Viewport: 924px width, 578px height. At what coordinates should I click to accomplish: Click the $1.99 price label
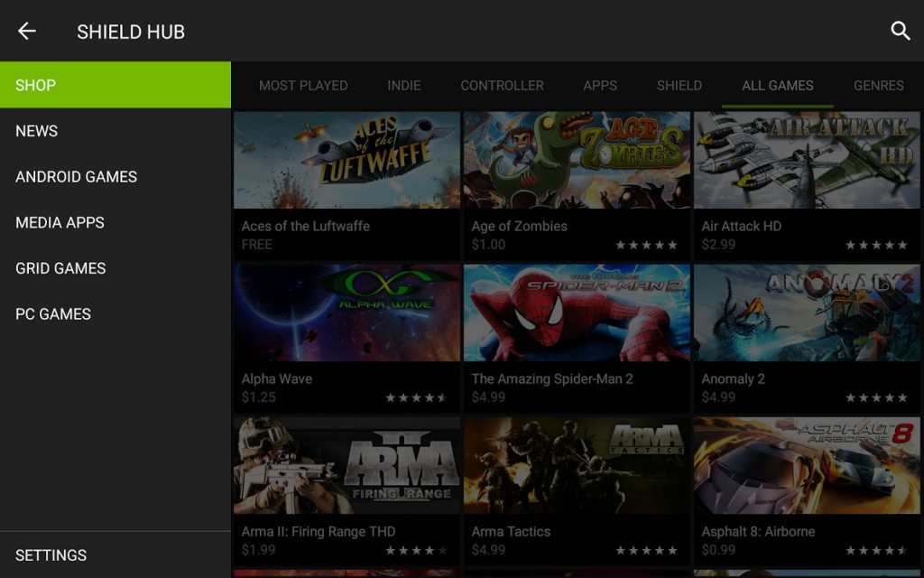[x=259, y=550]
